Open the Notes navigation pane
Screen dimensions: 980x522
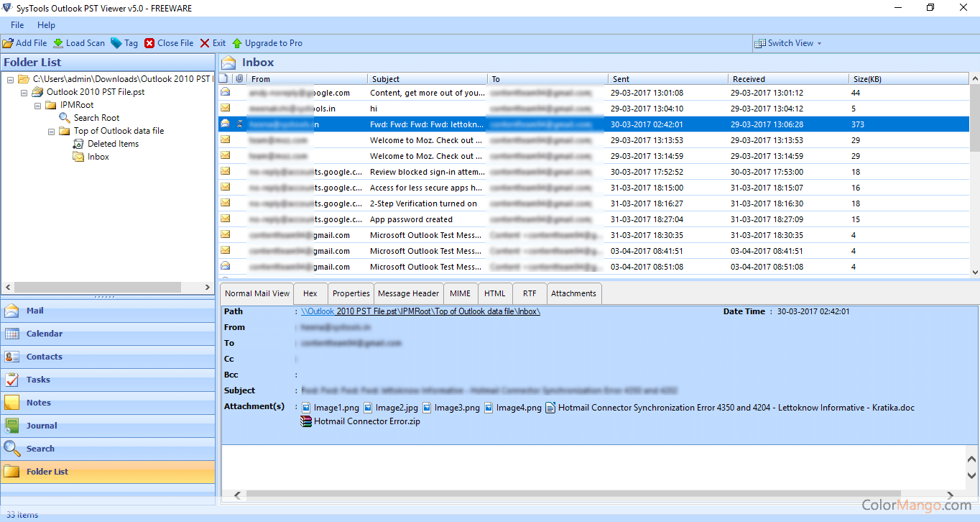coord(108,403)
